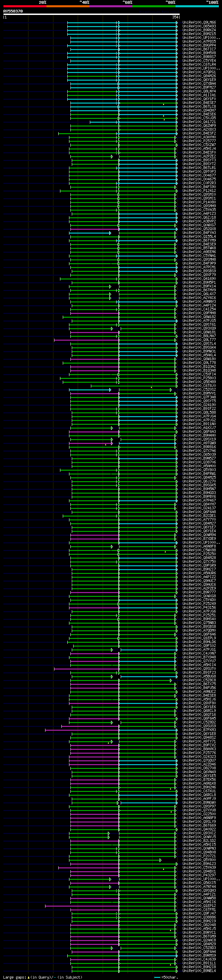Open hit UniRef100_Q9LM66
The height and width of the screenshot is (980, 222).
[199, 23]
